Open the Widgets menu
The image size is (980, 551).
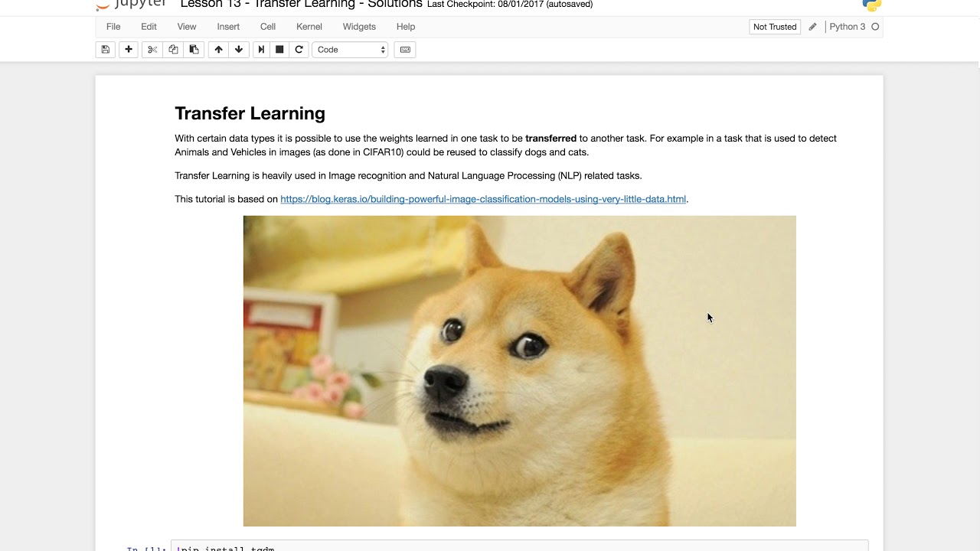pyautogui.click(x=359, y=27)
